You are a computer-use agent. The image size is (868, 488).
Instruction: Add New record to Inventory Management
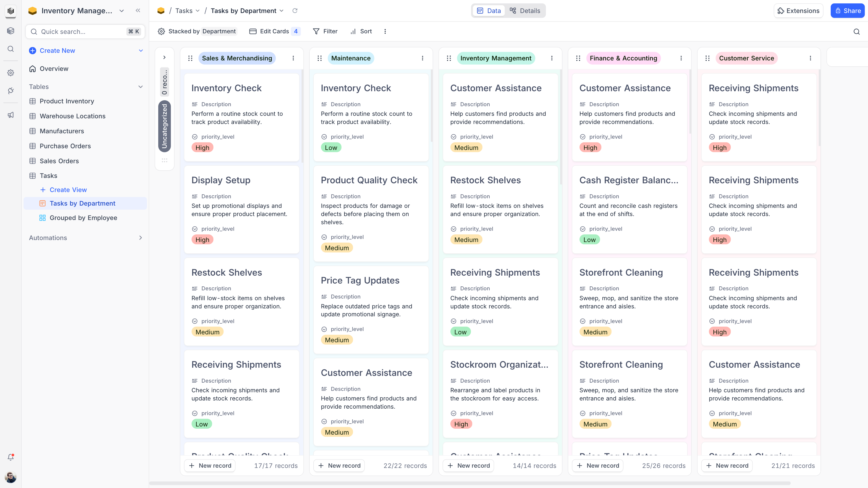click(468, 465)
